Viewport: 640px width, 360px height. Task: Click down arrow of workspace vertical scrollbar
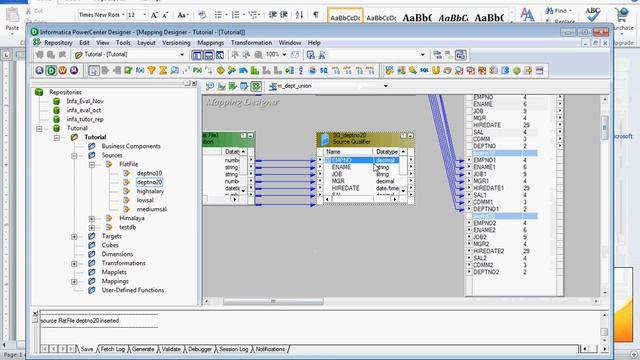604,293
